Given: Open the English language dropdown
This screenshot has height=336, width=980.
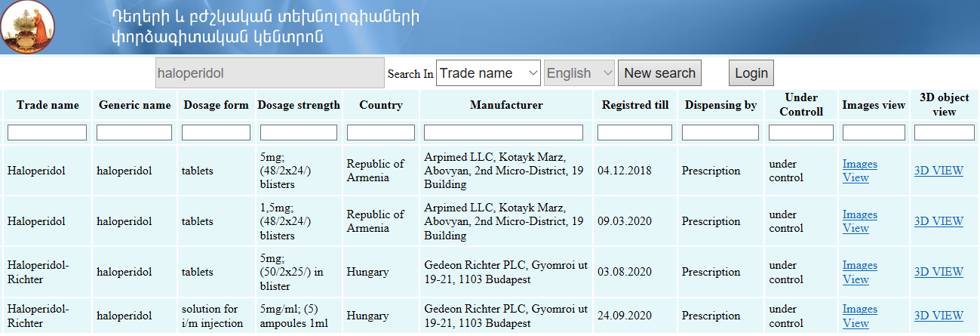Looking at the screenshot, I should click(x=579, y=73).
